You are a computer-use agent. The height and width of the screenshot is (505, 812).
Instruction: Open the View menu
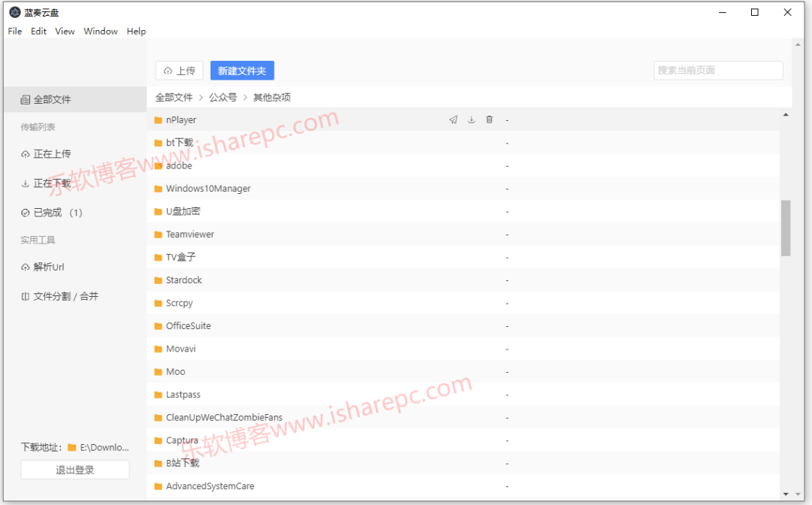pos(65,31)
